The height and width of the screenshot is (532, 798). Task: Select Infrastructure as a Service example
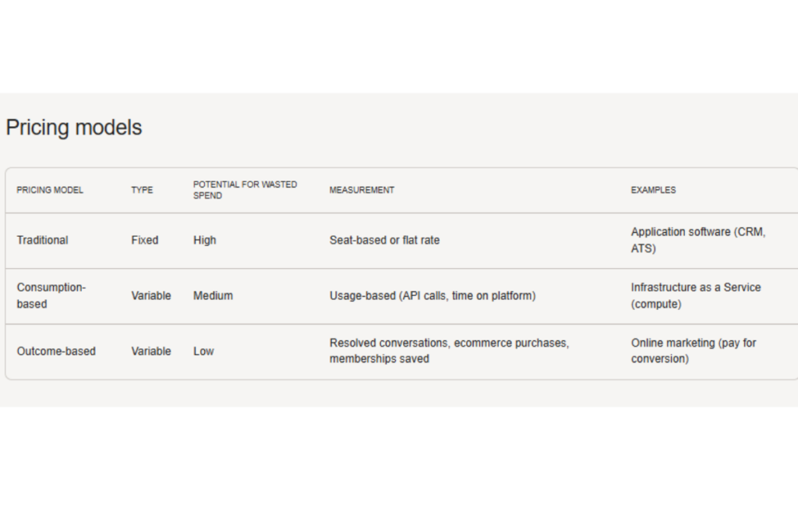tap(696, 295)
